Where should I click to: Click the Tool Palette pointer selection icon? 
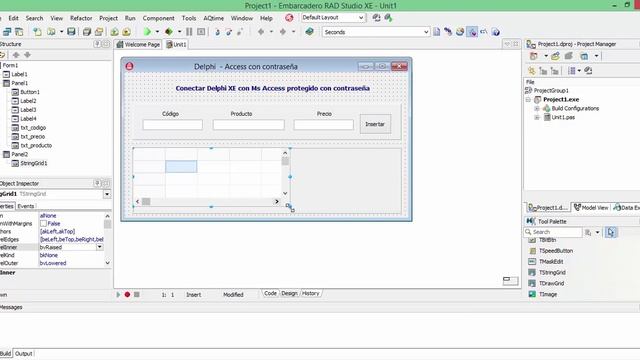tap(611, 232)
